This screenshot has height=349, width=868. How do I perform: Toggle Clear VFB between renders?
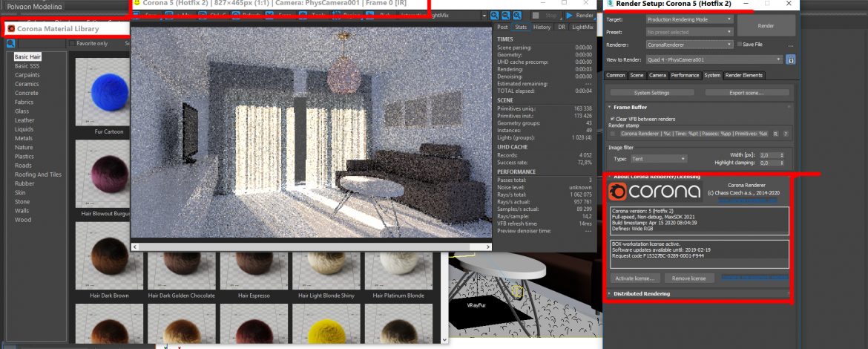612,119
